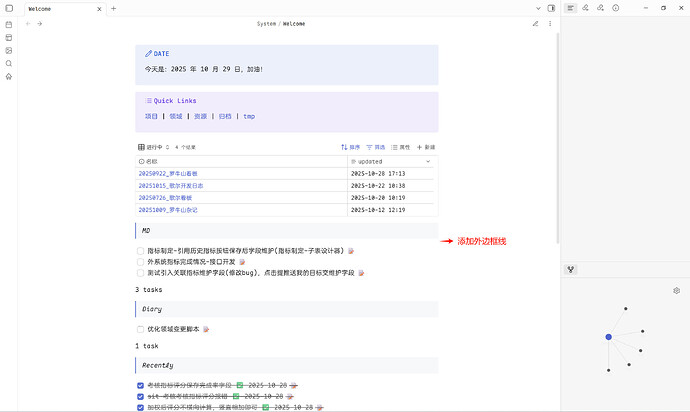Expand the tab list dropdown chevron
690x412 pixels.
[537, 8]
